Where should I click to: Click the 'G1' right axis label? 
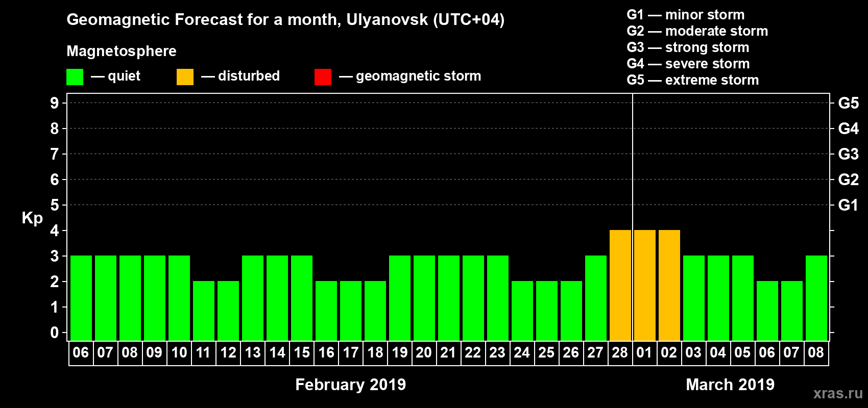(849, 205)
